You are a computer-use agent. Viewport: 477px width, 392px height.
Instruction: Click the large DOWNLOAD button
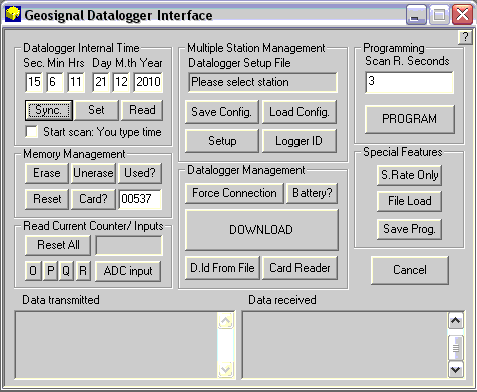point(262,230)
